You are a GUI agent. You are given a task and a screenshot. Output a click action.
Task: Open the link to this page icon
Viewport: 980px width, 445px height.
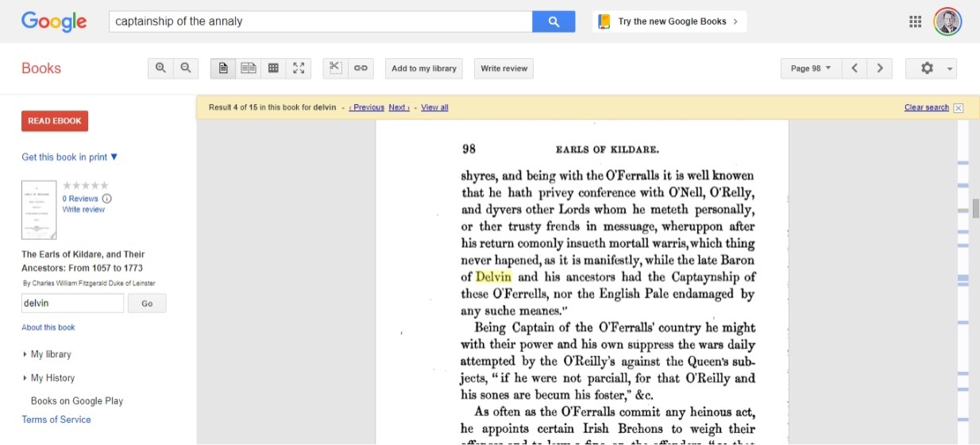click(361, 68)
